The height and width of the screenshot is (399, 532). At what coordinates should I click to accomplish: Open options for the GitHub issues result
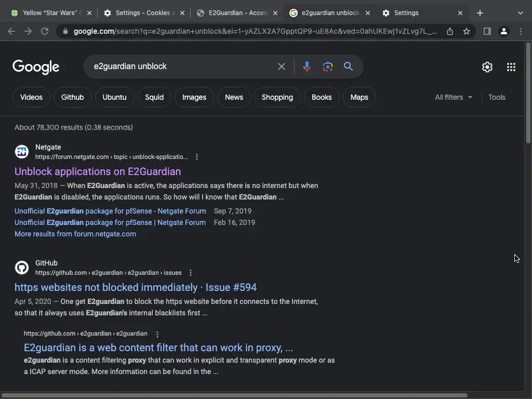click(x=191, y=272)
